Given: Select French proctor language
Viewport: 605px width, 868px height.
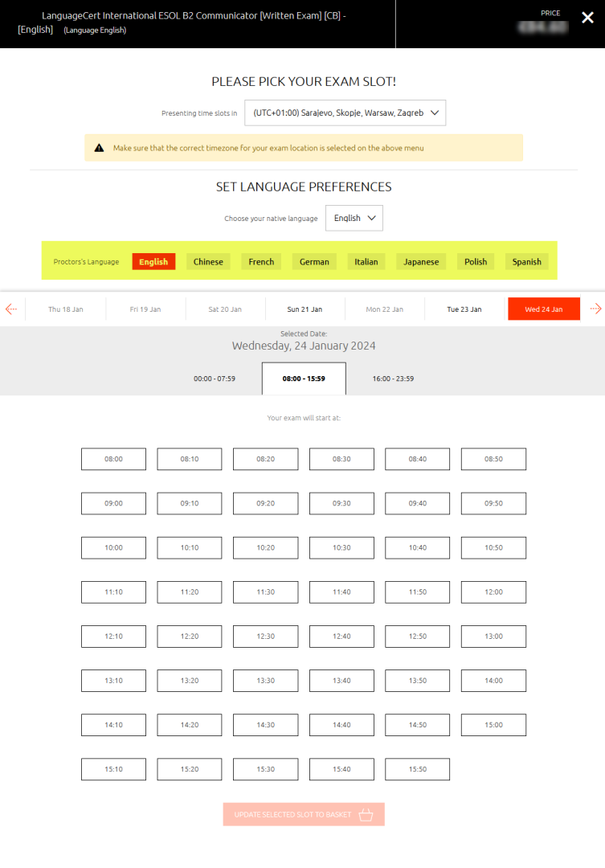Looking at the screenshot, I should pos(261,262).
